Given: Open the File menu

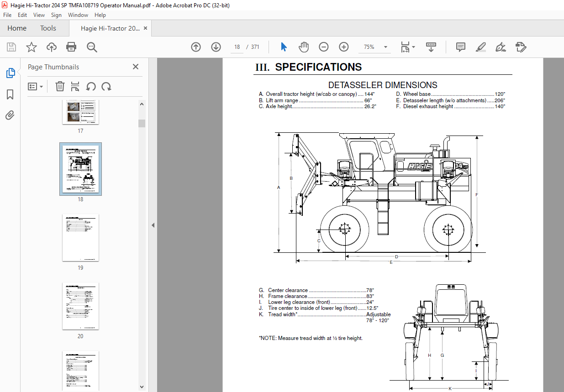Looking at the screenshot, I should point(7,15).
